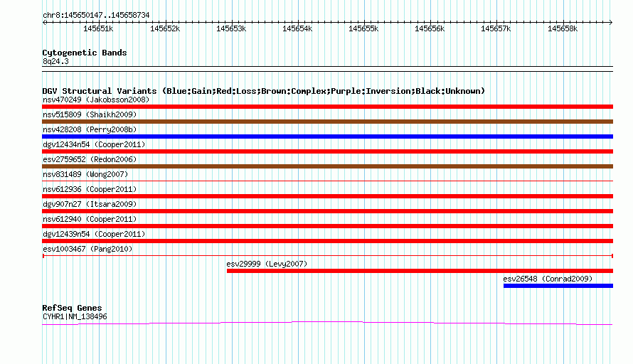Click the left arrowhead of the ruler

coord(44,23)
